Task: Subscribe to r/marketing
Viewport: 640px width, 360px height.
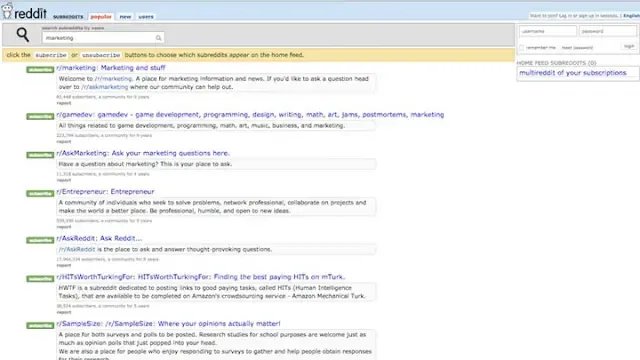Action: pos(40,70)
